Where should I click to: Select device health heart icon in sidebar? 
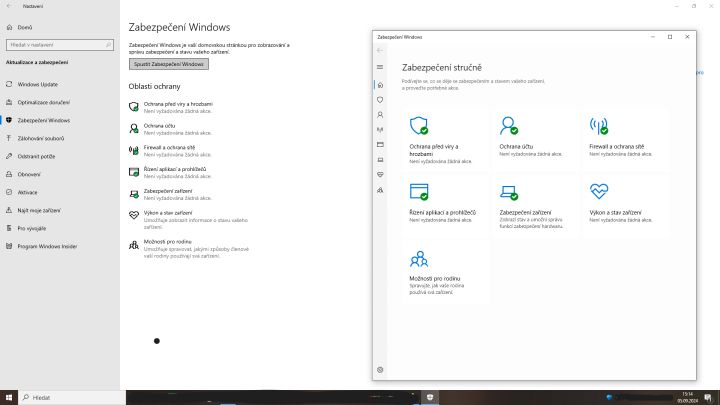tap(380, 175)
